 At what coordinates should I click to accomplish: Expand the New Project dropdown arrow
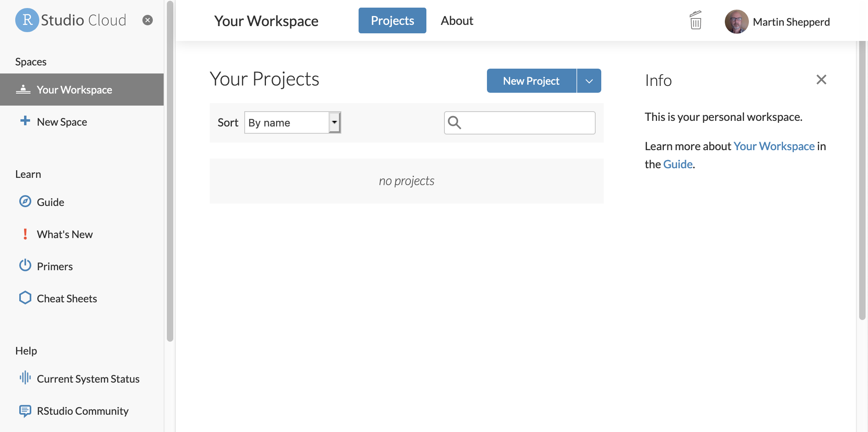589,81
